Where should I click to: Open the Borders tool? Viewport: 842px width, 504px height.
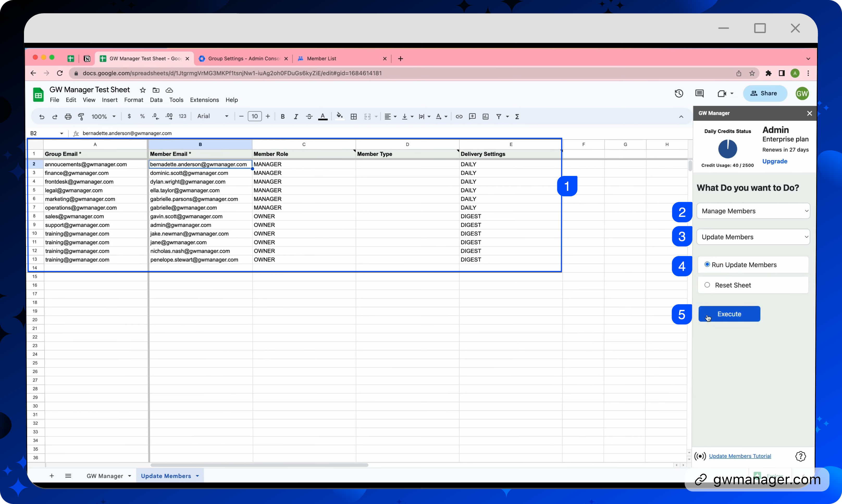pyautogui.click(x=354, y=116)
